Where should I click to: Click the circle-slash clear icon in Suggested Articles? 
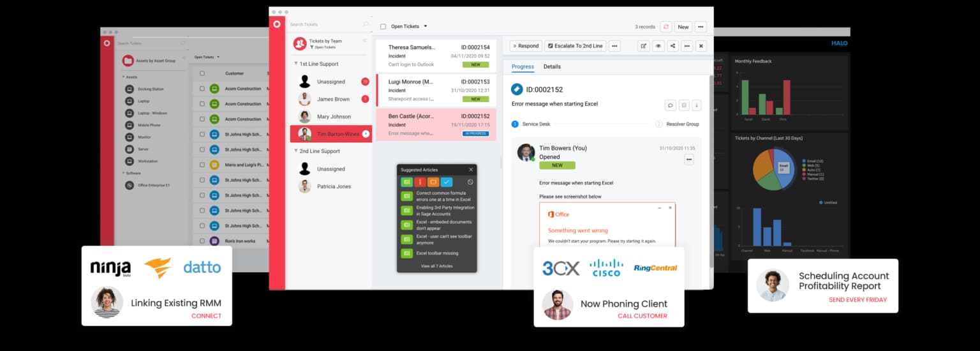(470, 182)
